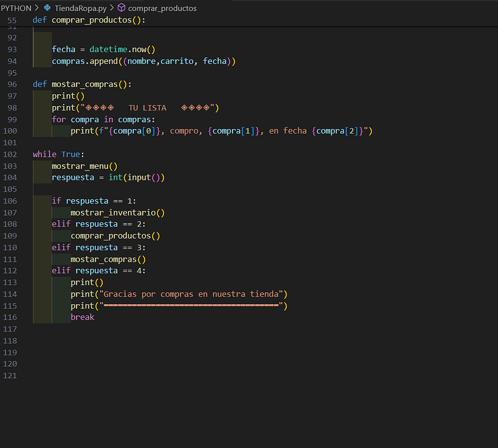Click line number 96 beside mostar_compras

point(12,84)
